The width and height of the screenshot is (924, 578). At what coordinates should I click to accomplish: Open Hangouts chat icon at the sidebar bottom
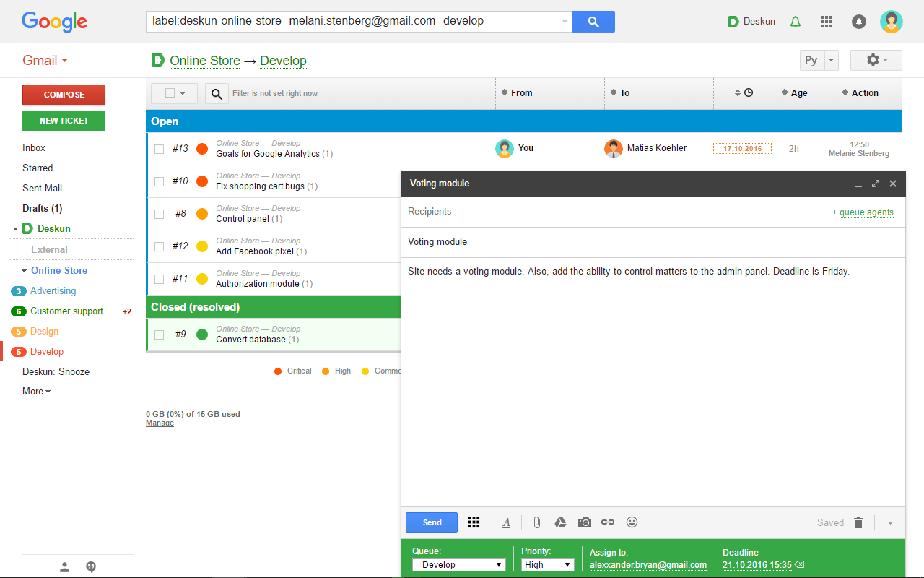91,567
